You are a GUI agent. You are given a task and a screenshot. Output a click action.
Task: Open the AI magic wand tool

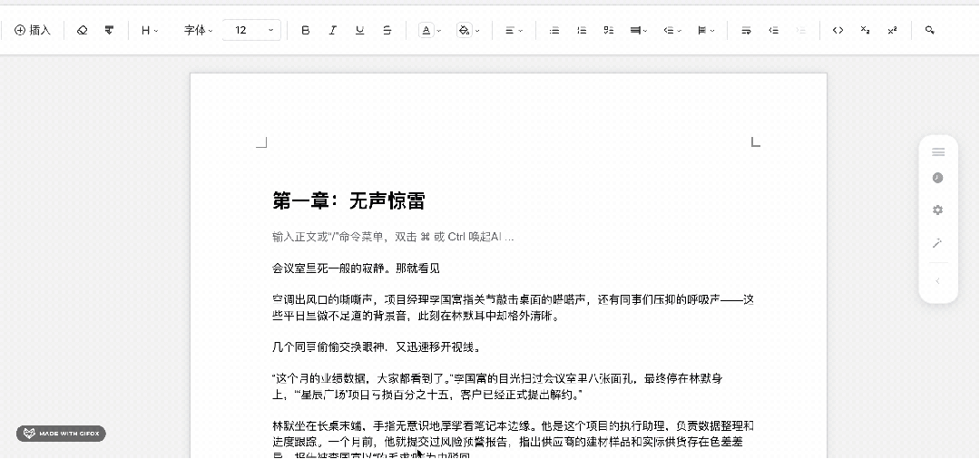click(937, 243)
